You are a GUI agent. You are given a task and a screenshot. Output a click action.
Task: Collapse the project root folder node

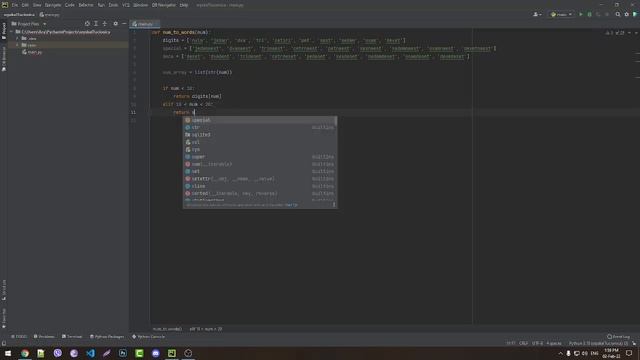pyautogui.click(x=12, y=31)
